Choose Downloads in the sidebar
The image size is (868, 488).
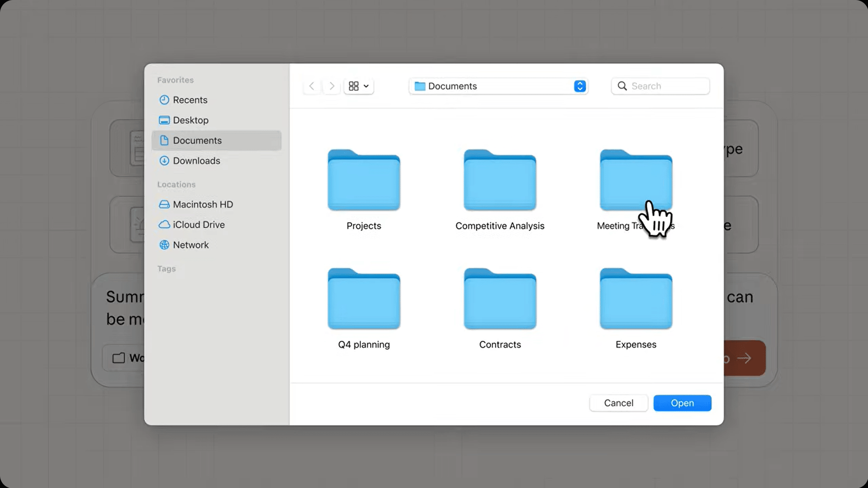click(x=196, y=161)
